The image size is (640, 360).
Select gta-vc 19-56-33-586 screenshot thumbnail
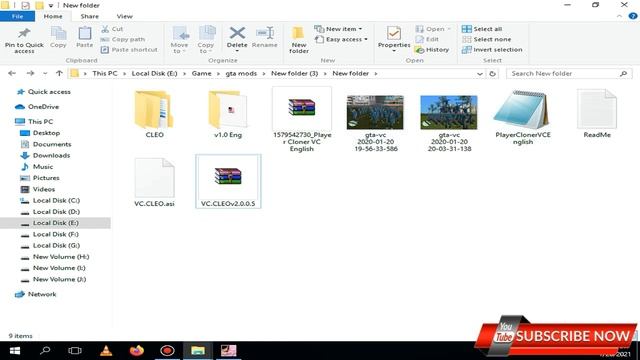point(376,123)
